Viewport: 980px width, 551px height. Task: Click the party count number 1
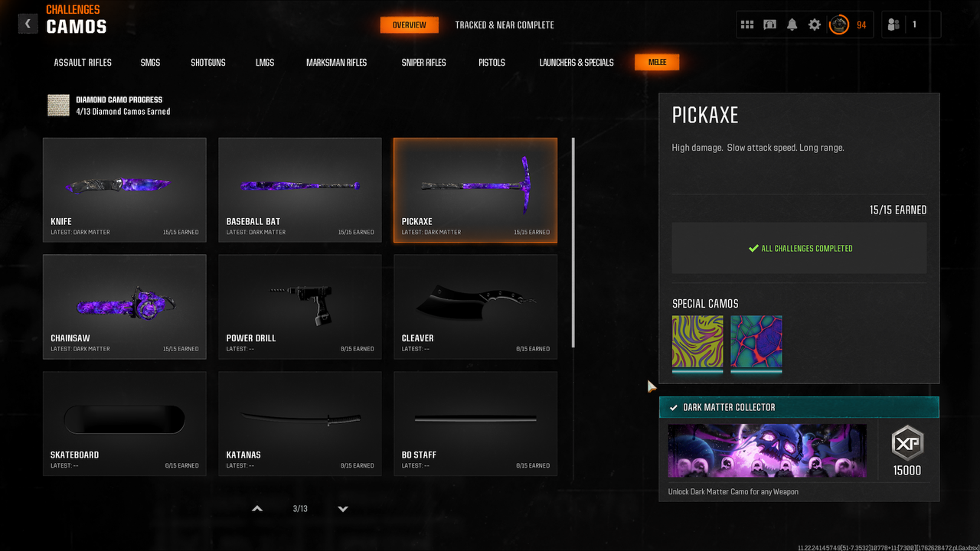[x=914, y=24]
